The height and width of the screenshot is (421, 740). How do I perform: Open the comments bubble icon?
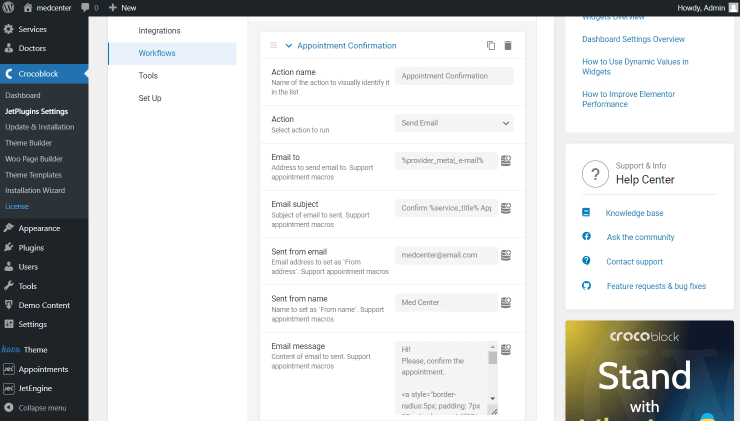coord(85,8)
